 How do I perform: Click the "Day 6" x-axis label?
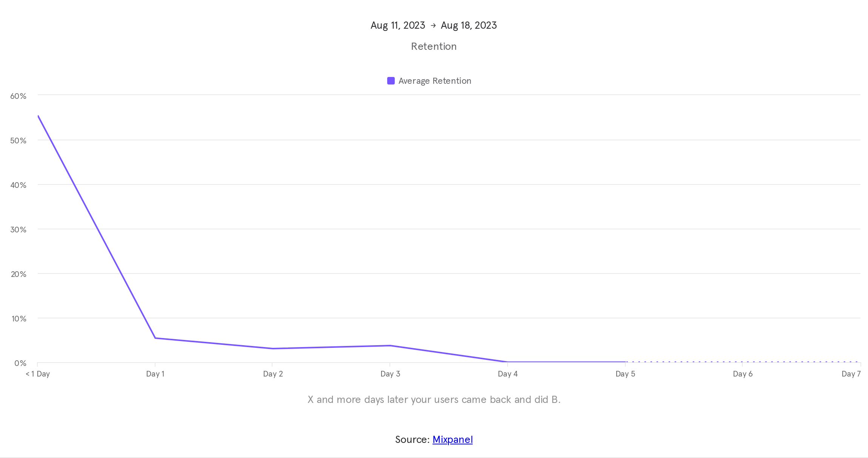[x=743, y=374]
